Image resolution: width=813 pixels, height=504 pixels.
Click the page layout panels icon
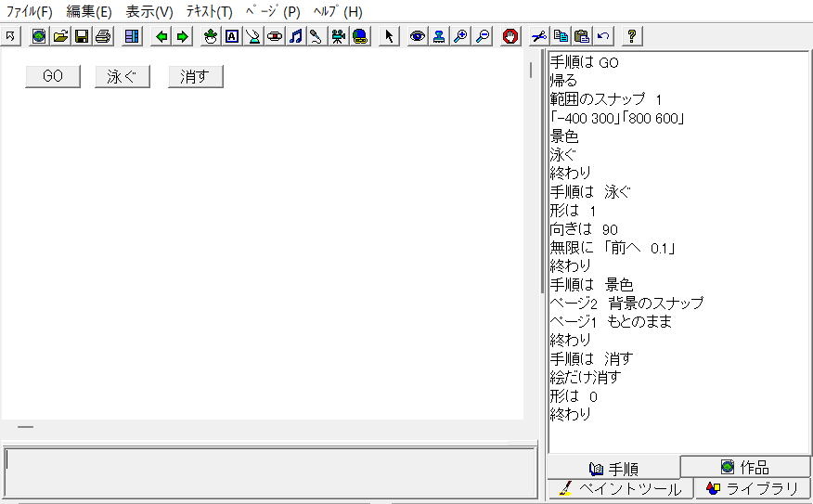[x=132, y=36]
